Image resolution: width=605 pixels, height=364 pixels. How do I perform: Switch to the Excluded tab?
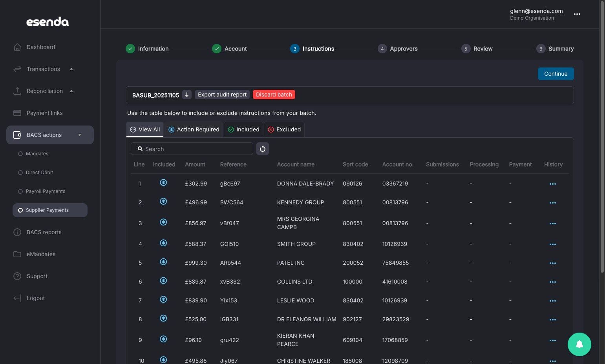[284, 129]
